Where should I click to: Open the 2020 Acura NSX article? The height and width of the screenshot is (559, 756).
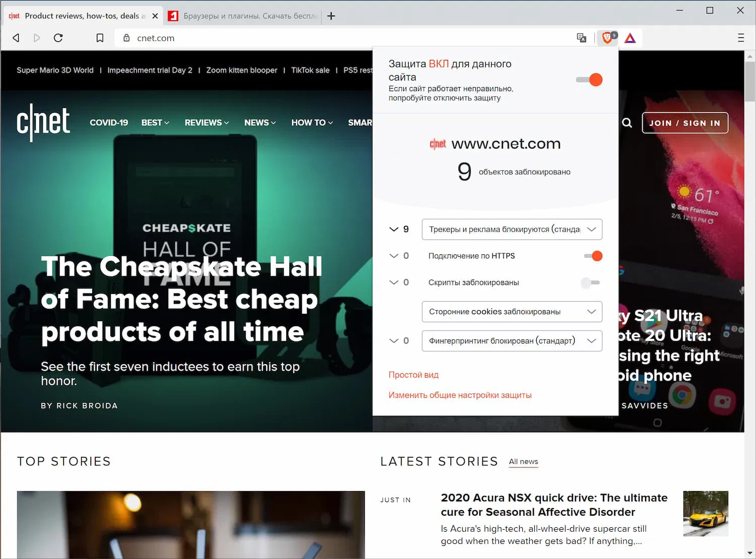[x=554, y=505]
